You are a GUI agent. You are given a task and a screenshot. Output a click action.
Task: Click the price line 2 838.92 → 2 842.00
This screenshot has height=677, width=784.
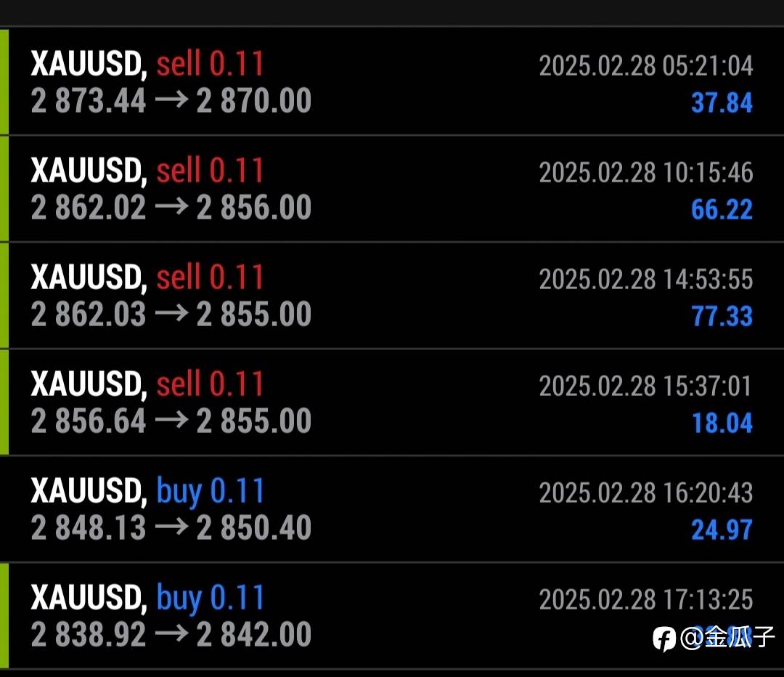171,635
